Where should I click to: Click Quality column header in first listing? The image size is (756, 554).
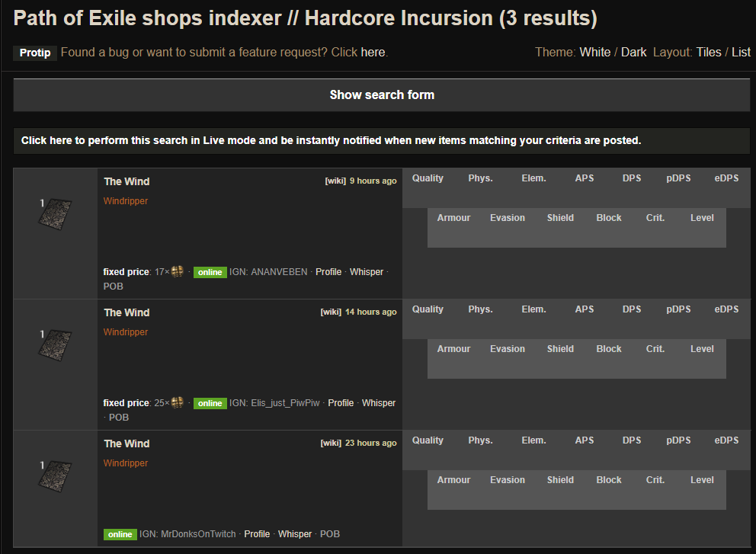pos(428,178)
